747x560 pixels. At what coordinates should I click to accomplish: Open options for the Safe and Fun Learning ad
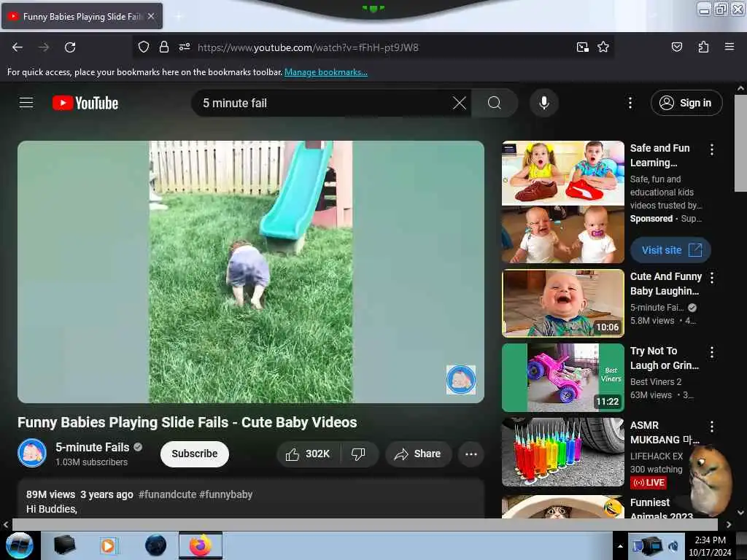712,149
